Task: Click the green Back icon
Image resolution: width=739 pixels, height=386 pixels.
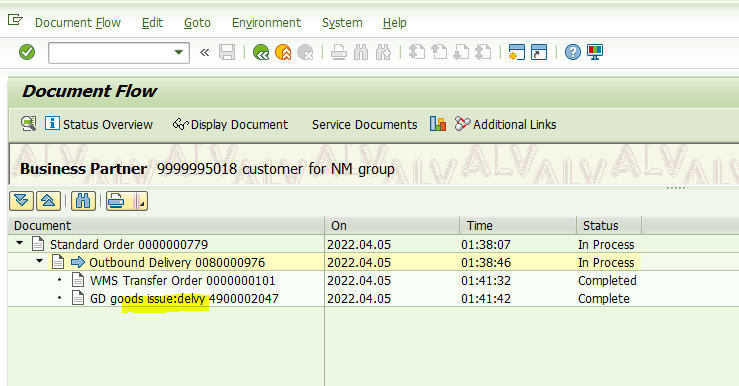Action: coord(261,52)
